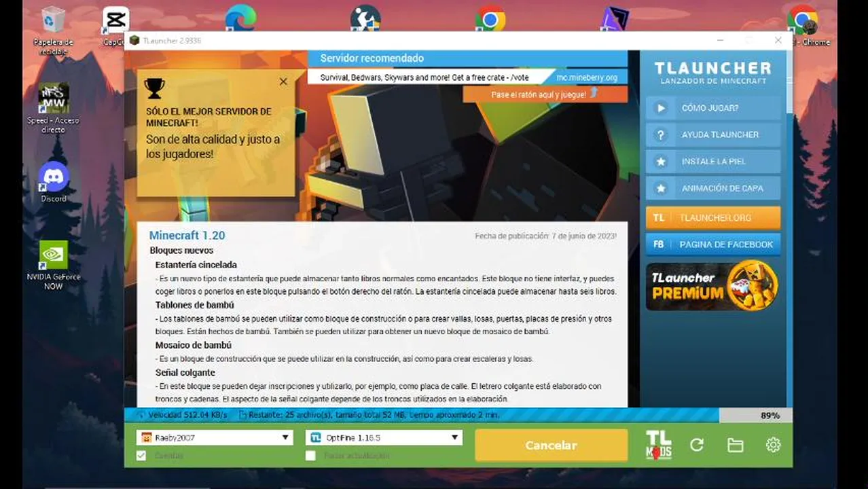Click the 'Bloques nuevos' heading
The height and width of the screenshot is (489, 868).
[x=181, y=251]
